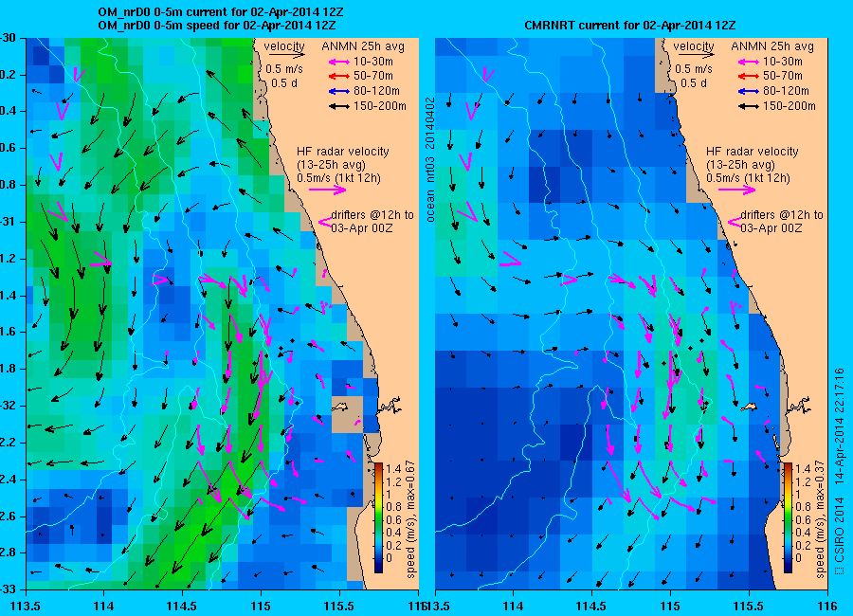Click 'ANMN 25h avg' text in left panel
This screenshot has height=616, width=853.
(363, 46)
